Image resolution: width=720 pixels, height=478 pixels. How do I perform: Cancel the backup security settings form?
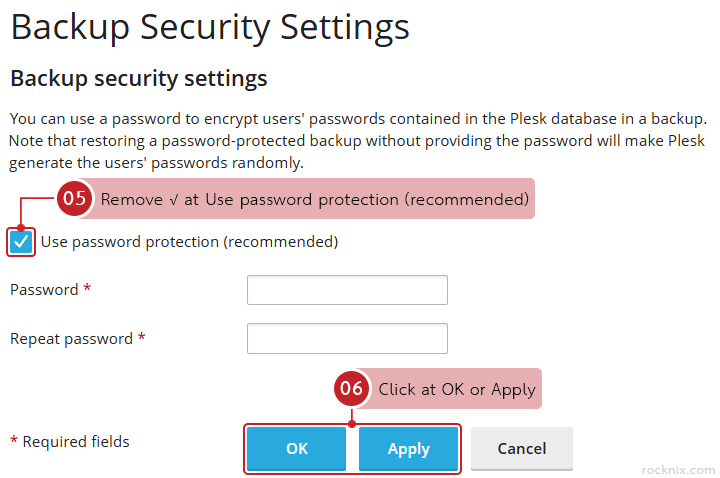[x=521, y=449]
